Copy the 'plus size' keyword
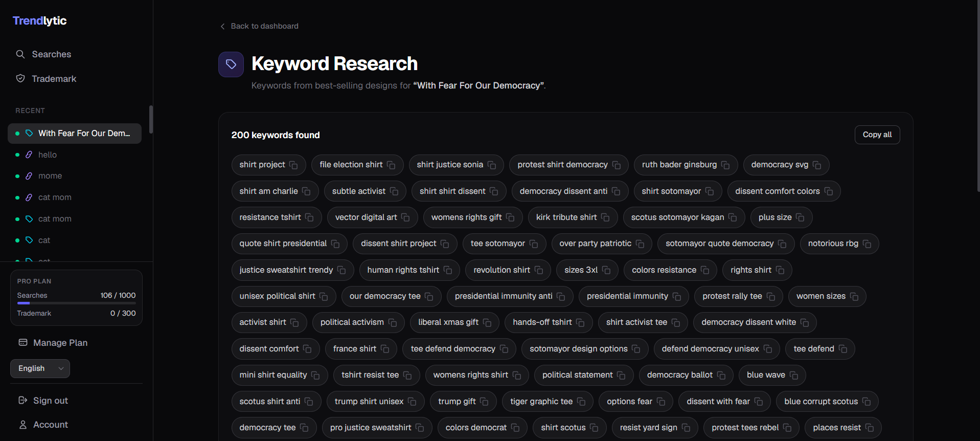The image size is (980, 441). [800, 217]
